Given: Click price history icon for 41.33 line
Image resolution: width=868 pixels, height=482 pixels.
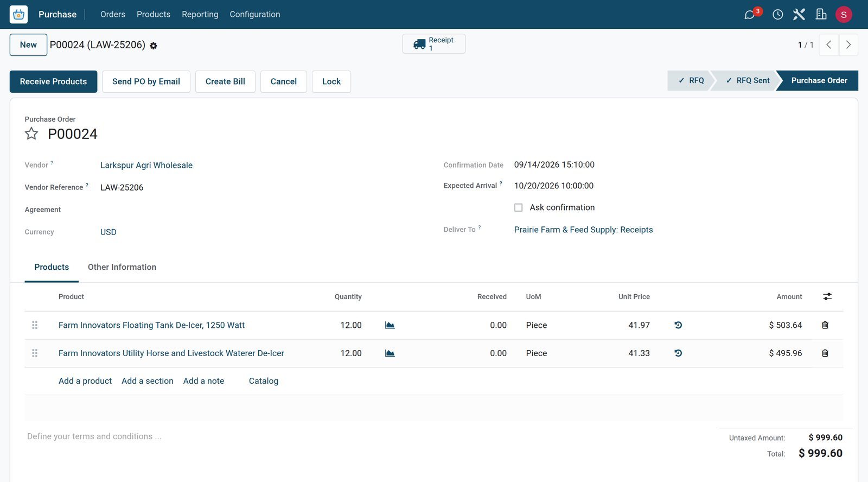Looking at the screenshot, I should (678, 353).
